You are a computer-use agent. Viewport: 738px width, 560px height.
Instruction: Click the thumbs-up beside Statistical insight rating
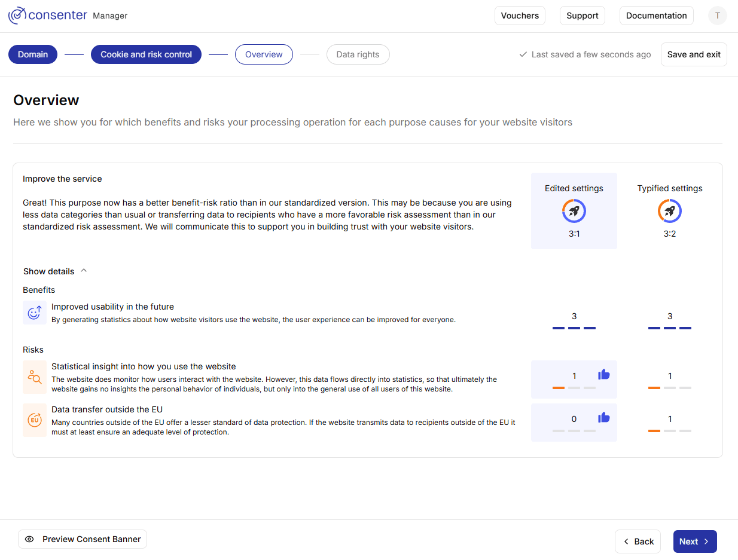(x=603, y=374)
